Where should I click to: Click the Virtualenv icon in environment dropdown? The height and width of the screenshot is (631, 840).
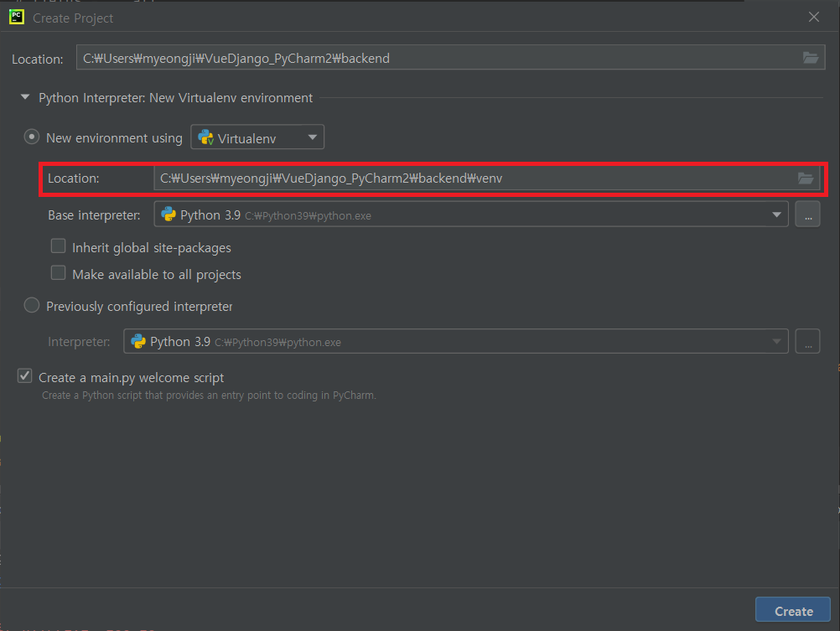(205, 137)
